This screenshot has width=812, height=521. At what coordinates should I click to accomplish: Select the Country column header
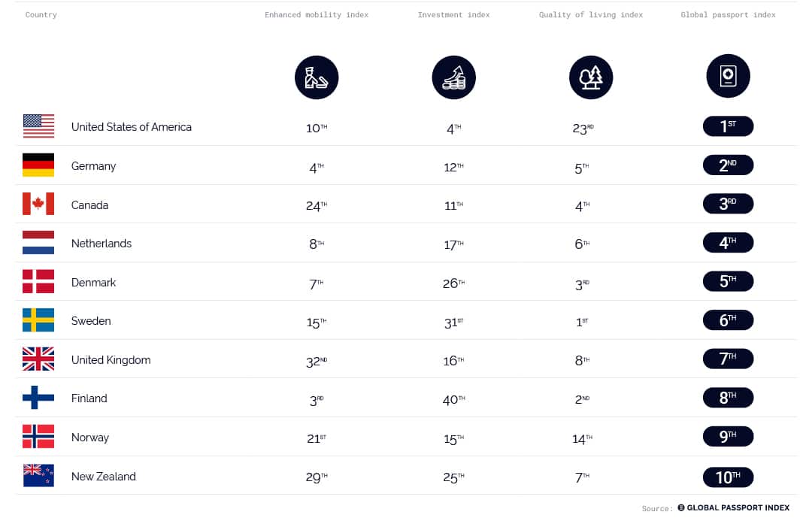pos(41,14)
